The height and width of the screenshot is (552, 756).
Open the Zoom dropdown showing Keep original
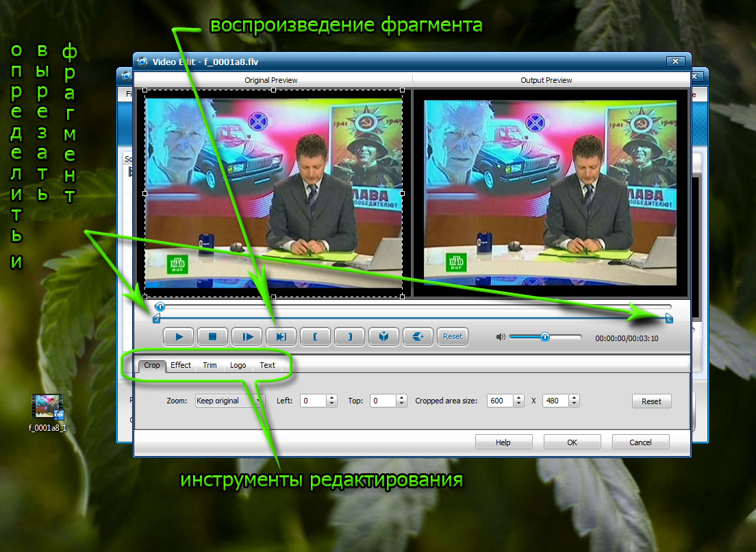tap(229, 401)
